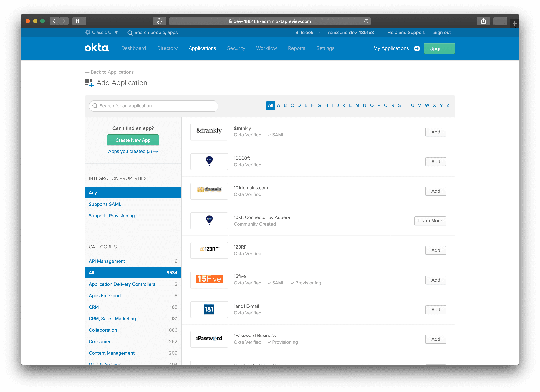Viewport: 540px width, 392px height.
Task: Reload page with the refresh icon
Action: (x=366, y=21)
